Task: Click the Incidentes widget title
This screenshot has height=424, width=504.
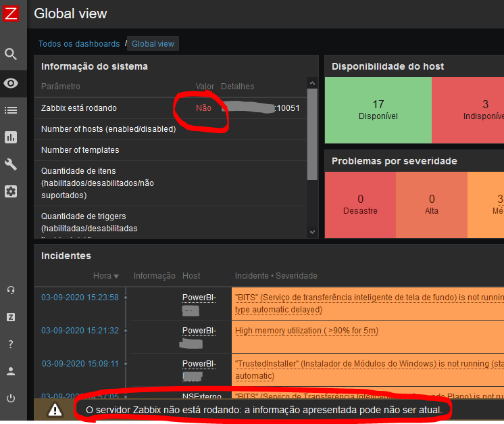Action: pyautogui.click(x=66, y=256)
